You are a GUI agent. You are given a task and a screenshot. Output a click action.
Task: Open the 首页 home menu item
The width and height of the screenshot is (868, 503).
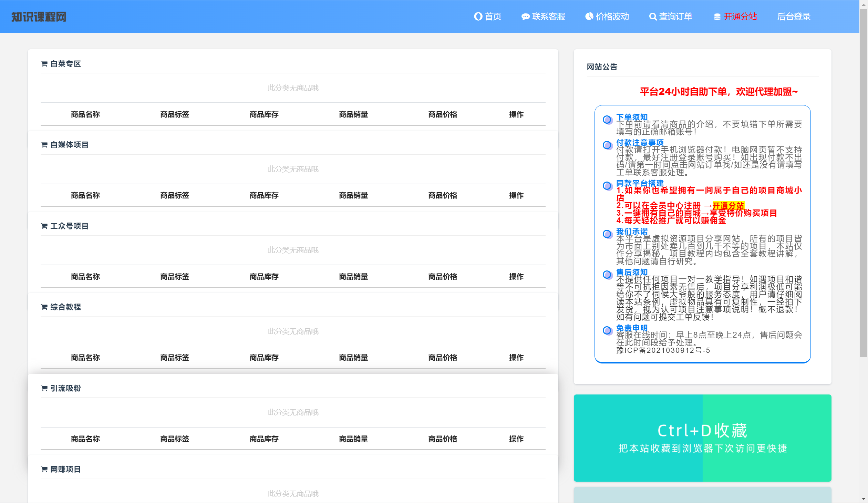click(x=487, y=17)
